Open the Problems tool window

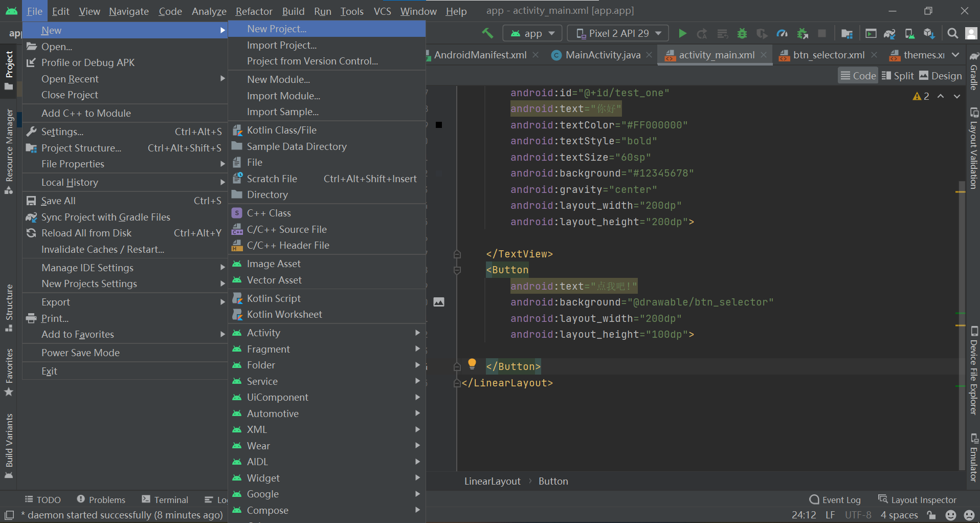coord(101,499)
